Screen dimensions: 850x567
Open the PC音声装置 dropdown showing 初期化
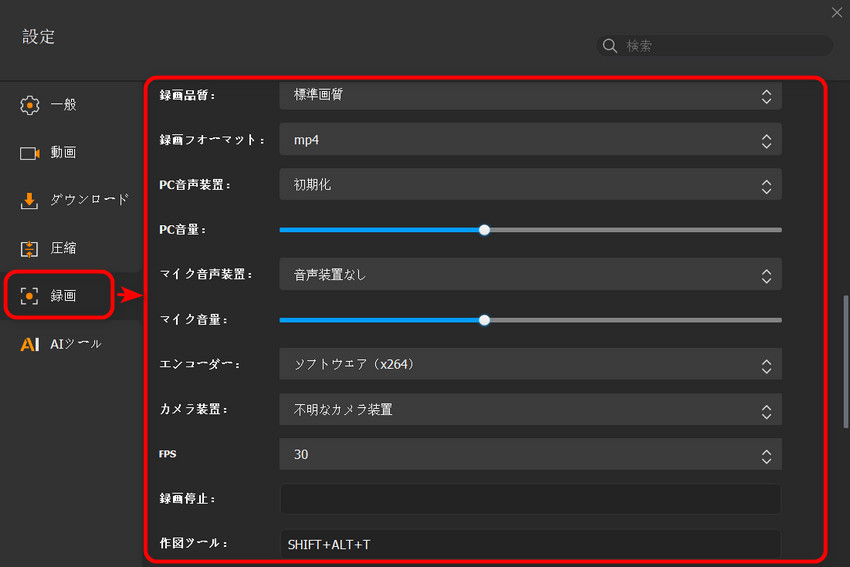(530, 185)
